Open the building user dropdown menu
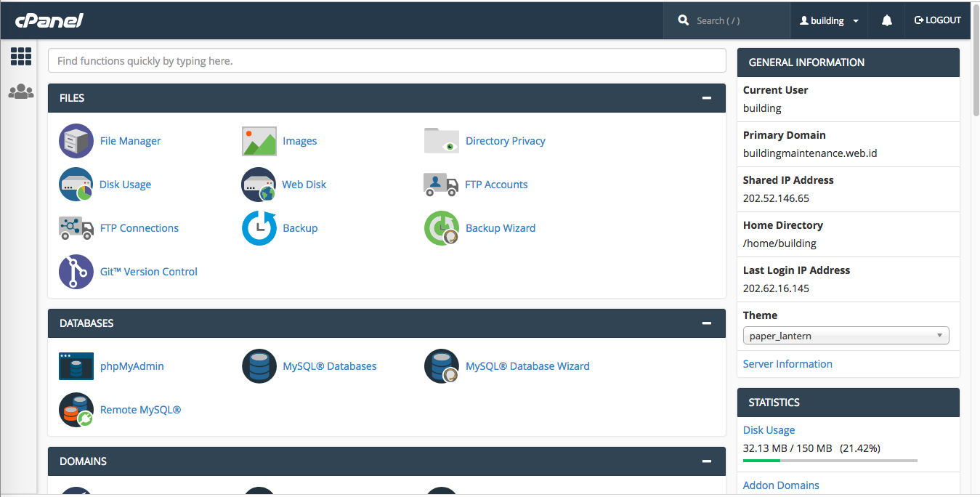Viewport: 980px width, 497px height. (x=829, y=21)
